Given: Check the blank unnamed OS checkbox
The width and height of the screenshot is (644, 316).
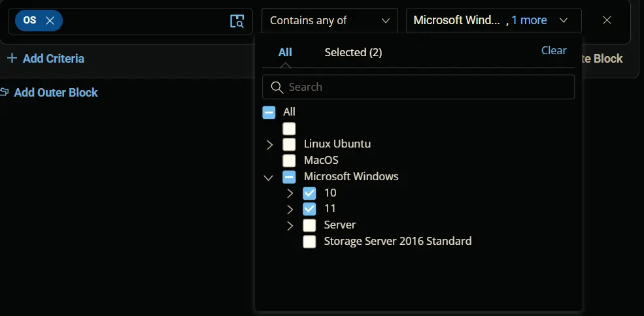Looking at the screenshot, I should pyautogui.click(x=289, y=129).
